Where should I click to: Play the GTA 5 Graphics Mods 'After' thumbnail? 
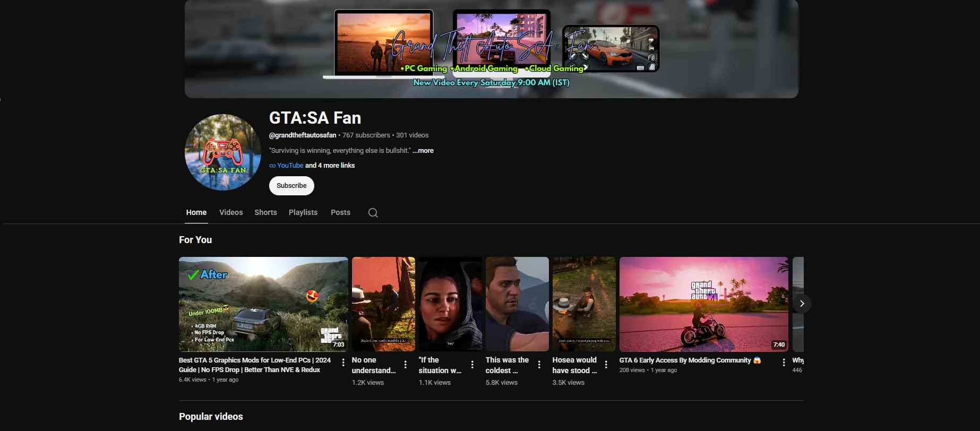(x=263, y=304)
